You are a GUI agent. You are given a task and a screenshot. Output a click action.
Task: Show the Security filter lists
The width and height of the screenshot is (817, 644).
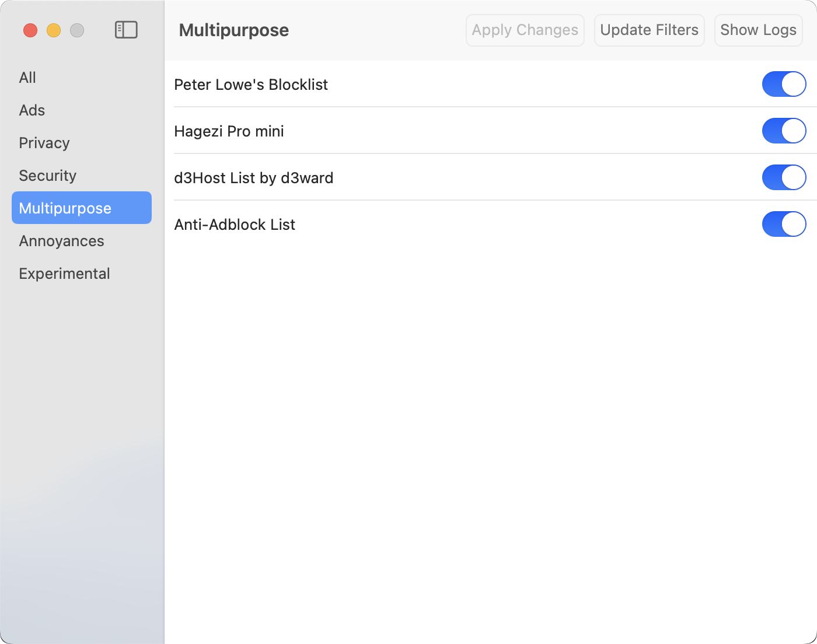pos(48,176)
